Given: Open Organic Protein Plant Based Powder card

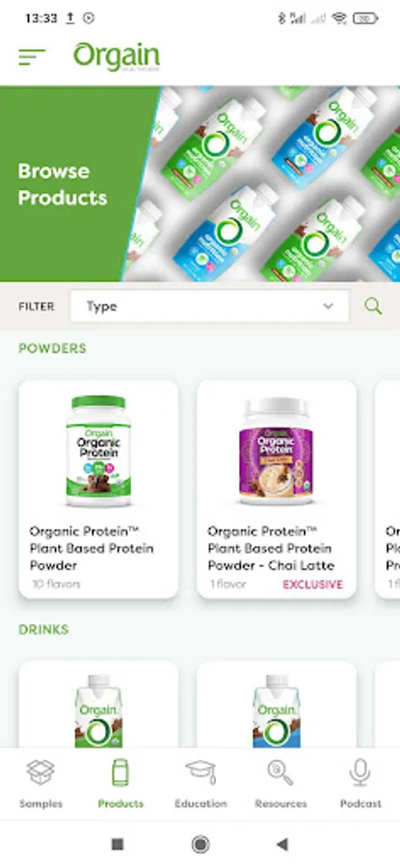Looking at the screenshot, I should click(98, 489).
